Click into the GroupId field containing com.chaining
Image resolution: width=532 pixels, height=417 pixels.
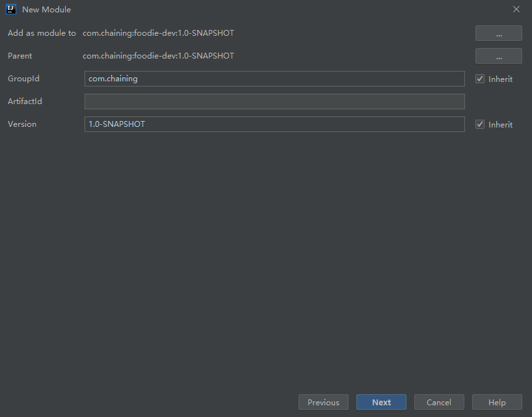(x=274, y=79)
